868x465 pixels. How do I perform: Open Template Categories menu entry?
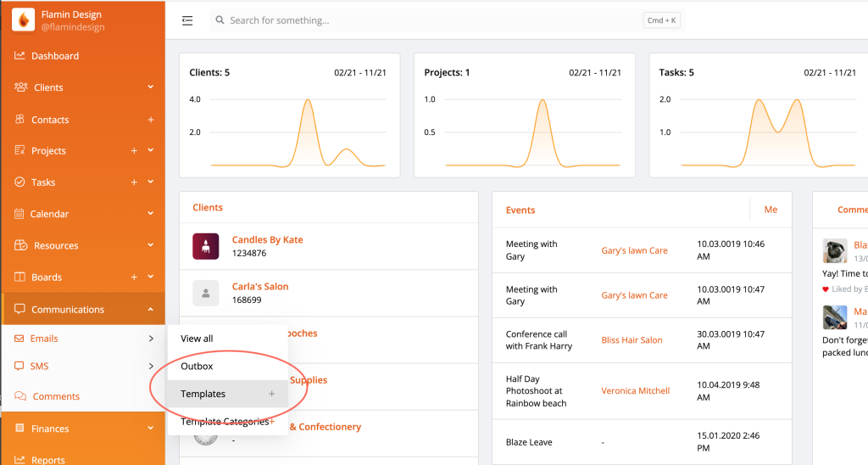point(224,422)
